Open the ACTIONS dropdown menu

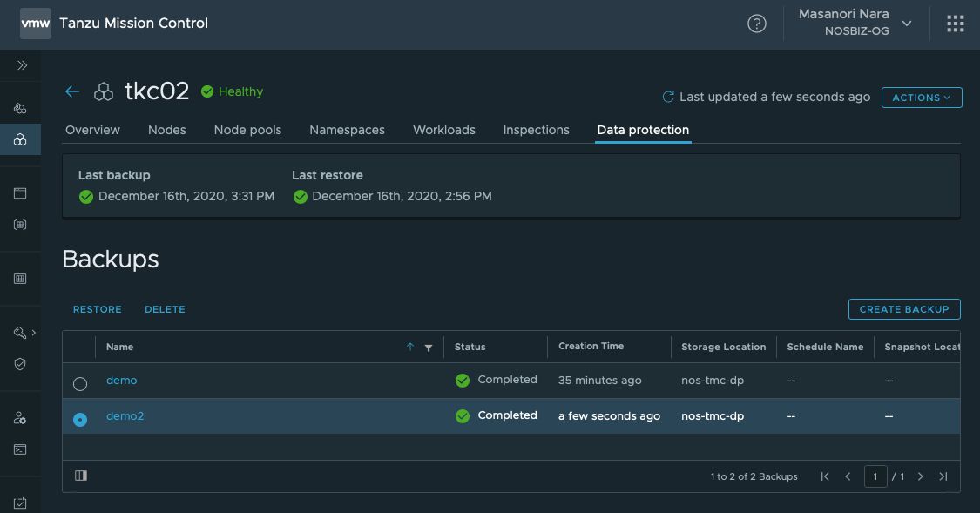point(922,98)
